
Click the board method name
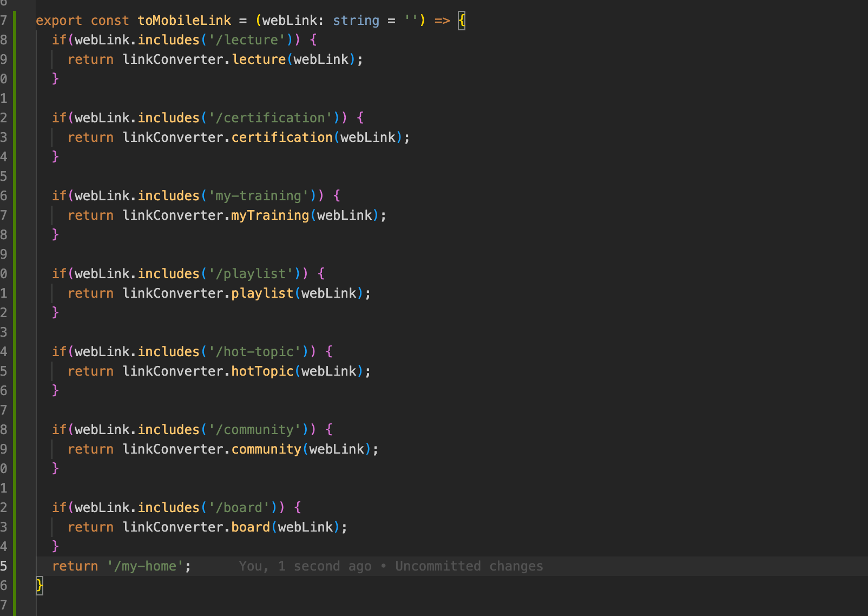(249, 527)
